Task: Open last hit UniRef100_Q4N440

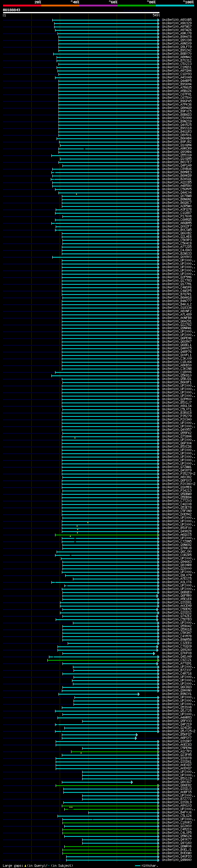Action: [x=177, y=860]
